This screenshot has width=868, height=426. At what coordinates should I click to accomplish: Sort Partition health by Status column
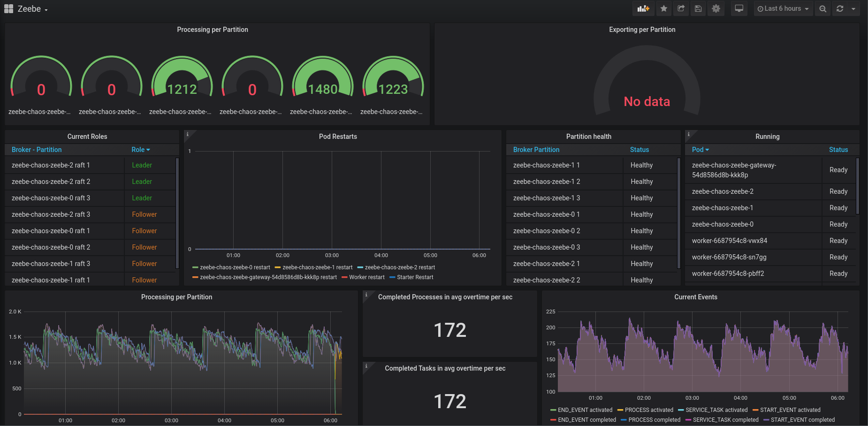coord(640,150)
